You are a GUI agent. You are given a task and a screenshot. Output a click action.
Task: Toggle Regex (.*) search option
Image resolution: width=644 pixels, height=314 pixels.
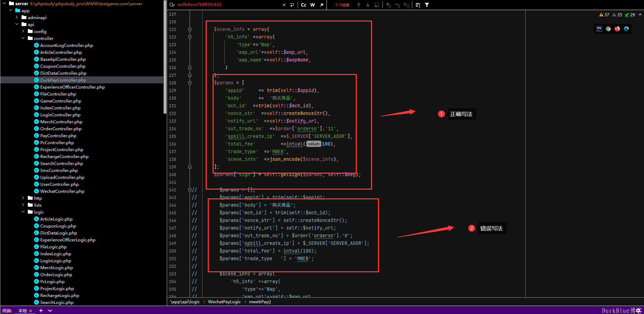click(322, 5)
